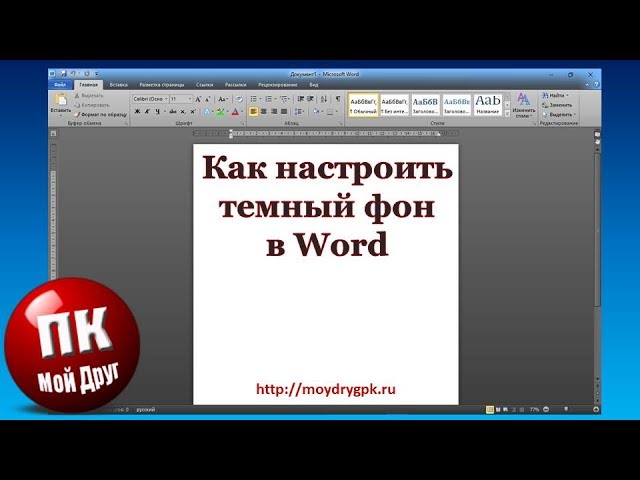Image resolution: width=640 pixels, height=480 pixels.
Task: Select Print Layout view in status bar
Action: click(490, 409)
